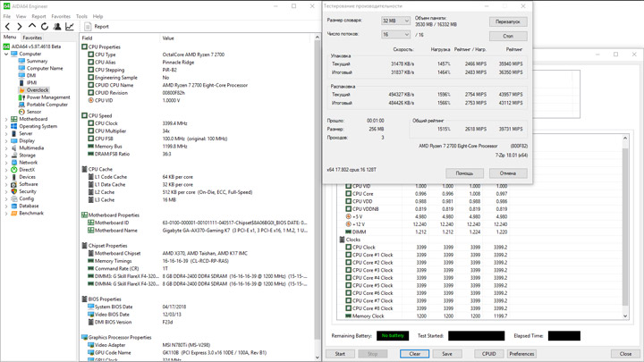
Task: Open the Help menu
Action: [x=97, y=16]
